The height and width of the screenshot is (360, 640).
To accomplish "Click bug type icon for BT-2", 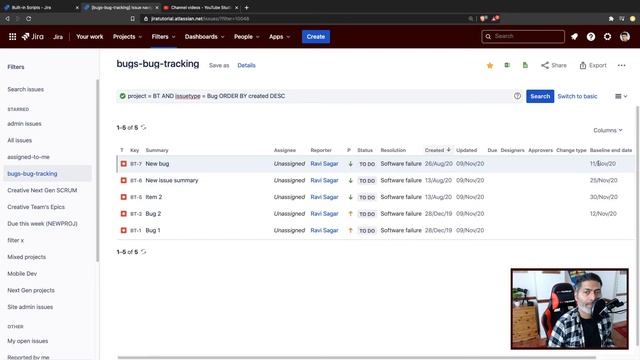I will 123,214.
